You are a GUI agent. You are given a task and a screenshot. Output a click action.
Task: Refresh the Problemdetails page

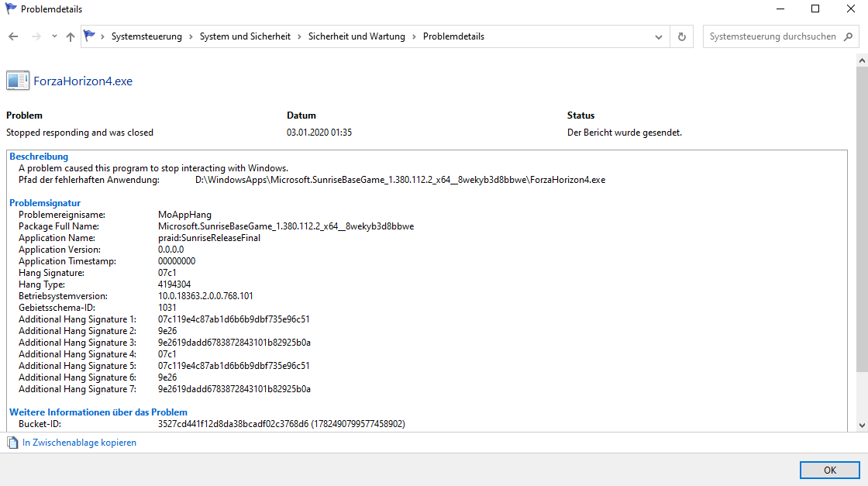pyautogui.click(x=681, y=36)
